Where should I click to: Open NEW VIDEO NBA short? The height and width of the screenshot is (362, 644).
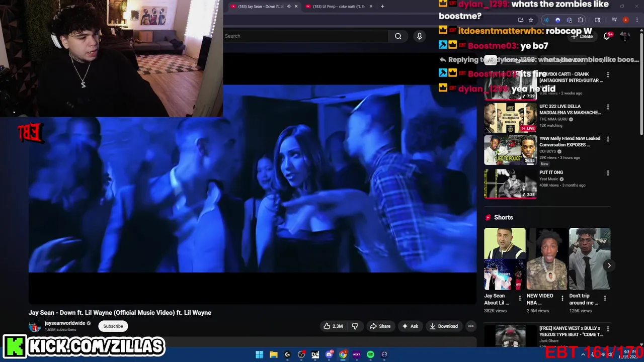[547, 259]
